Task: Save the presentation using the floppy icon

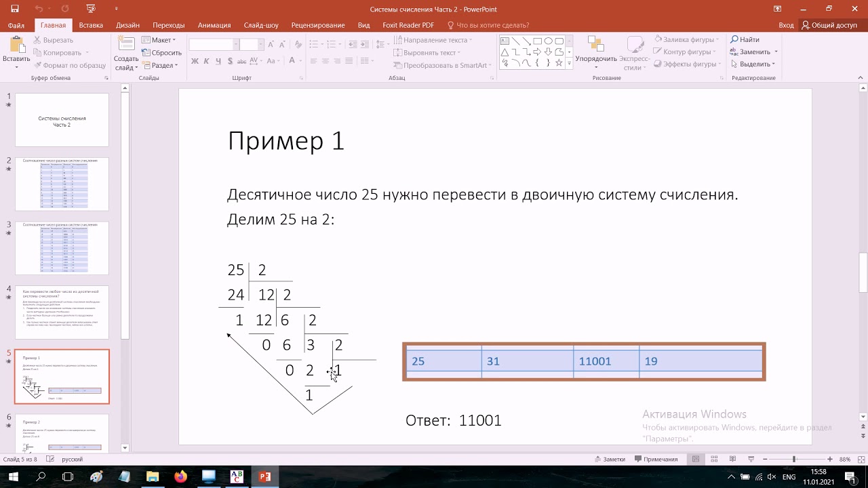Action: tap(14, 9)
